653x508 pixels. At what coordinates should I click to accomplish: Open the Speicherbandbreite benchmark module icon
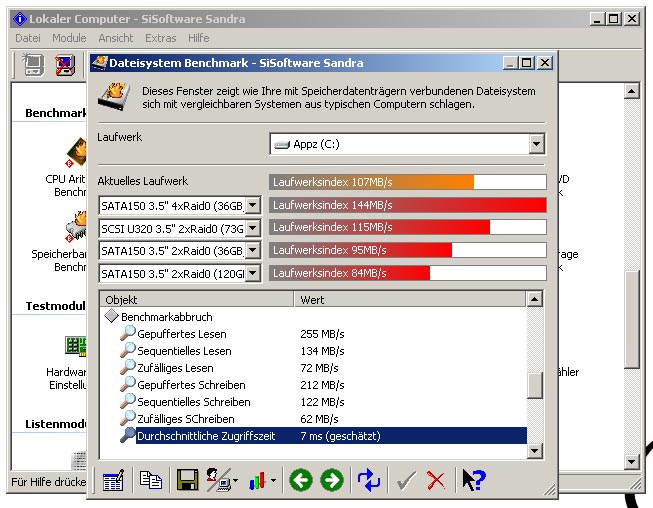tap(76, 227)
